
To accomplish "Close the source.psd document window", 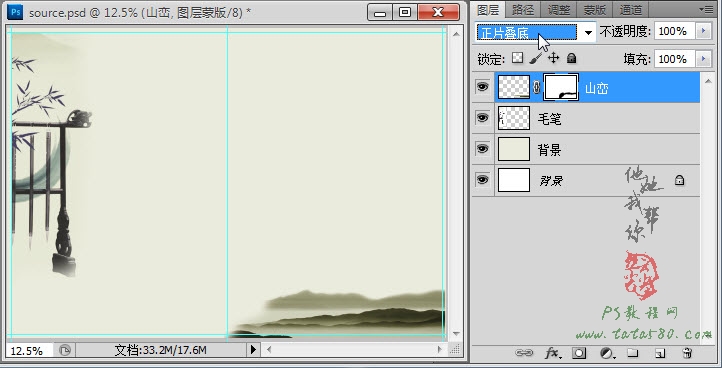I will (438, 12).
